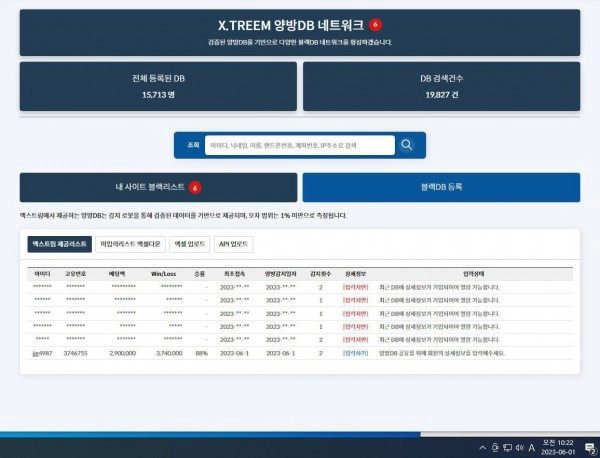Click the red 6 badge beside the page title
The width and height of the screenshot is (600, 458).
[x=375, y=25]
